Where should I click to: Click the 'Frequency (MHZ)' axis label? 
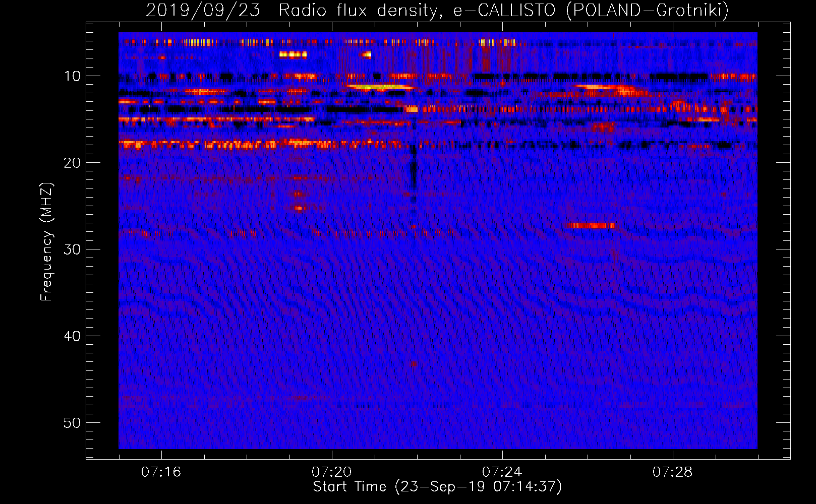(x=46, y=242)
